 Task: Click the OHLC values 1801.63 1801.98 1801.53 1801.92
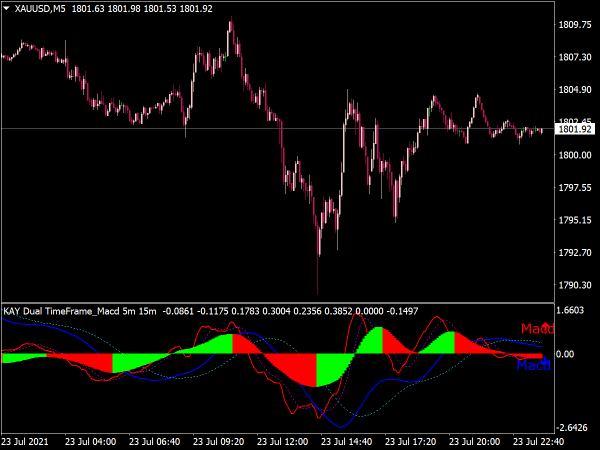[x=142, y=9]
